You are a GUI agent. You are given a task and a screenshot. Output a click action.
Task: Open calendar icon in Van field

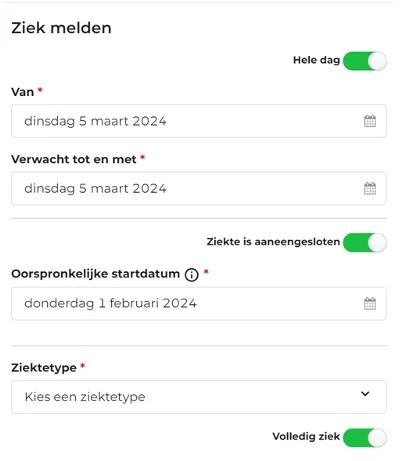pos(370,121)
